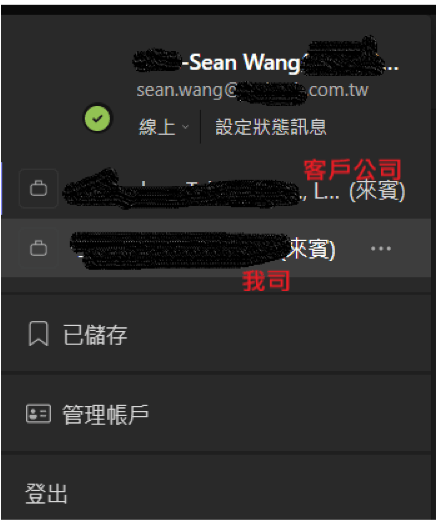Open the 線上 status dropdown
The width and height of the screenshot is (436, 522).
point(164,127)
